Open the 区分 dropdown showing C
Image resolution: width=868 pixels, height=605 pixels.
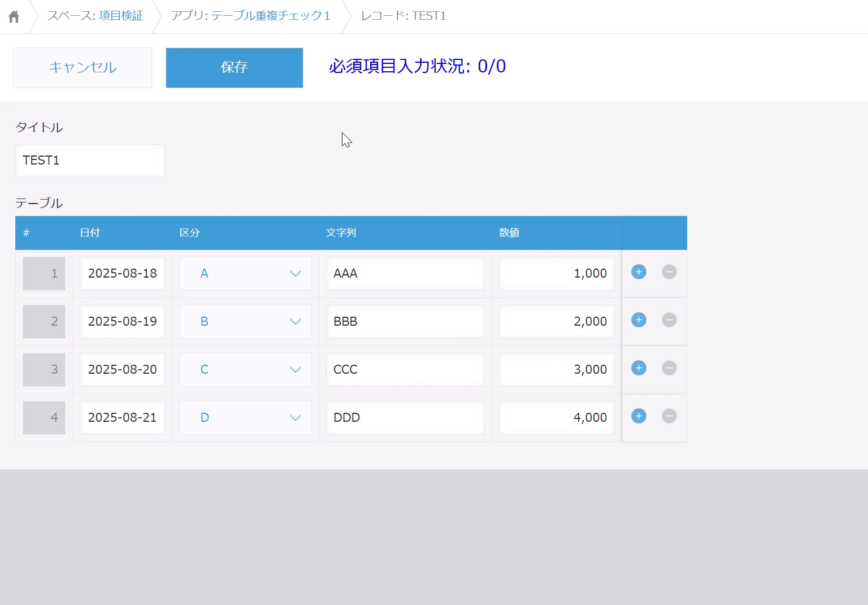pos(246,370)
